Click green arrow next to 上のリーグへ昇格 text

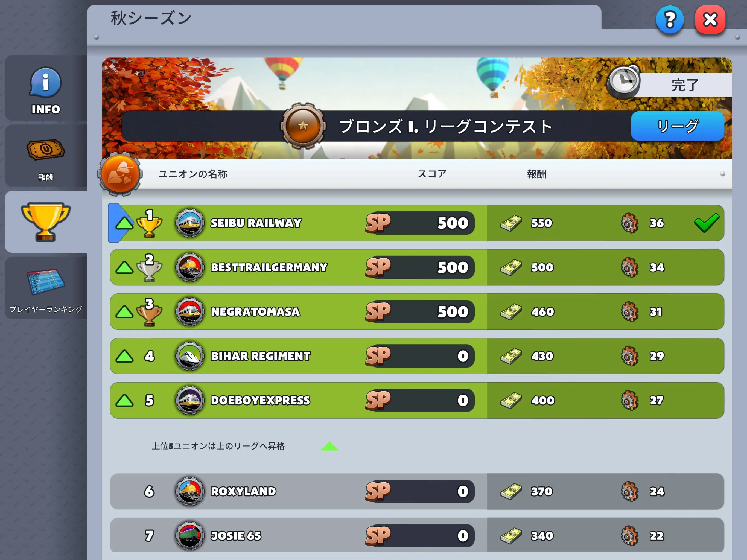(x=329, y=446)
